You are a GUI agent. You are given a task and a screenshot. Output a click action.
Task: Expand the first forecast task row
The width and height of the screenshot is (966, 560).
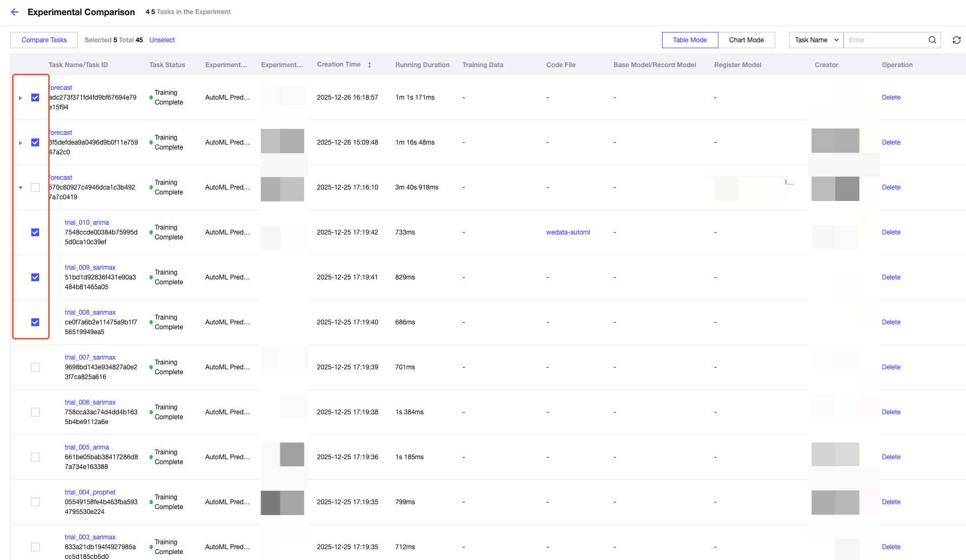click(21, 98)
